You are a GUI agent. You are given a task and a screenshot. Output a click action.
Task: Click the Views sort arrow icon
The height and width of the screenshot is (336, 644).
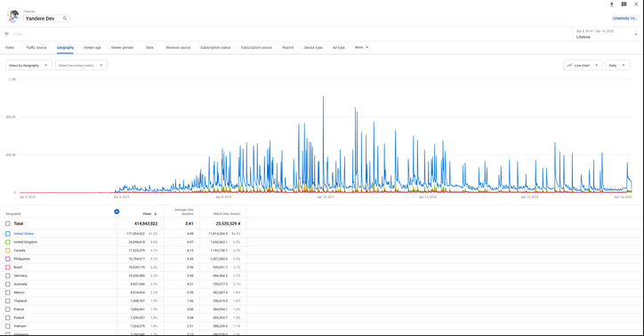point(156,213)
